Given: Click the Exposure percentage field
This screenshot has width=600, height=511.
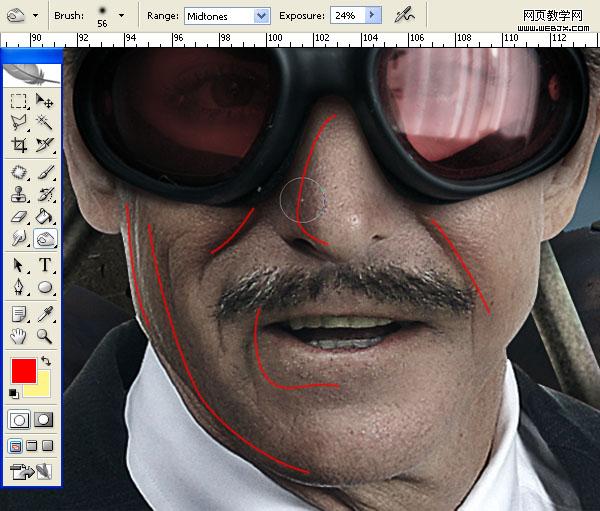Looking at the screenshot, I should pos(345,16).
